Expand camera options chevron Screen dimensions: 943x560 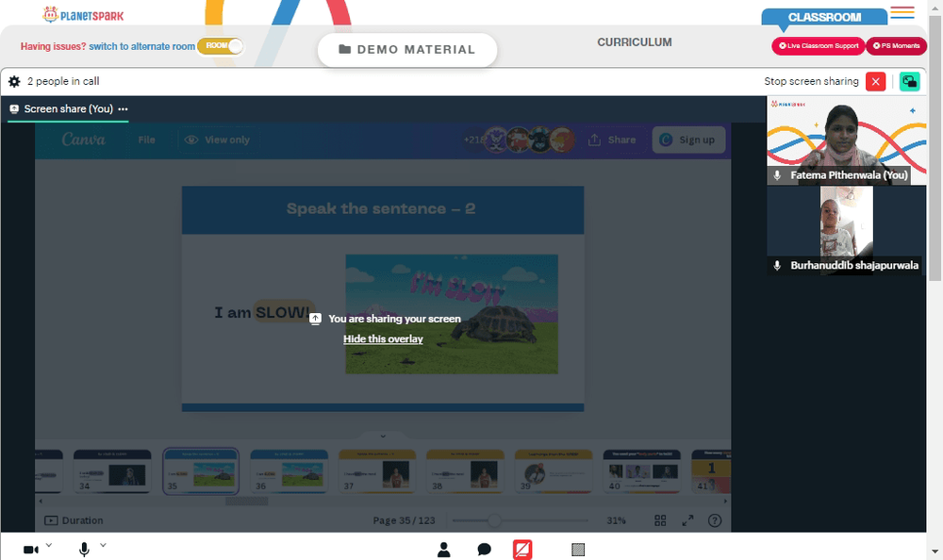(49, 545)
